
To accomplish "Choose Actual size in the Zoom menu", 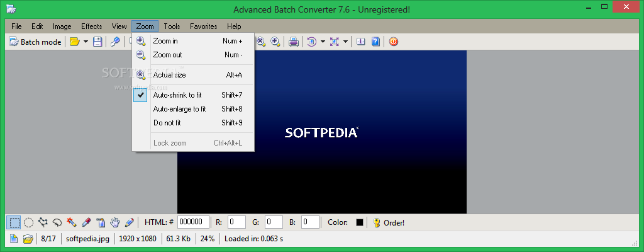I will tap(193, 75).
